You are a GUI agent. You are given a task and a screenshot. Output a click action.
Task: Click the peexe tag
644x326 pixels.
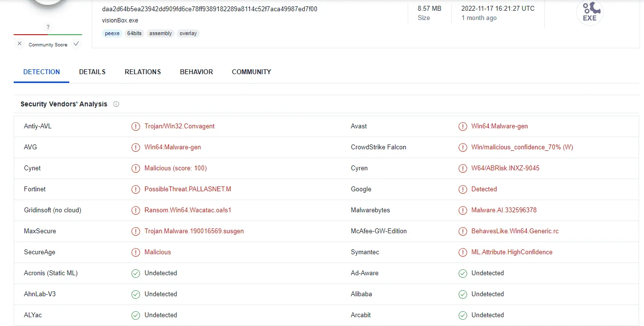[112, 33]
